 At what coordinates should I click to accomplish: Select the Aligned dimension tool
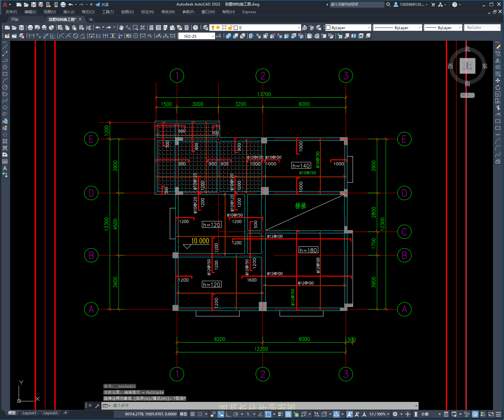(x=39, y=36)
